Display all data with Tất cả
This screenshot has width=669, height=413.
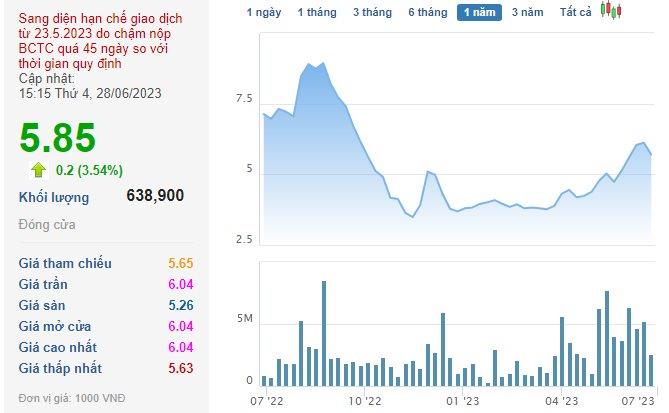576,12
